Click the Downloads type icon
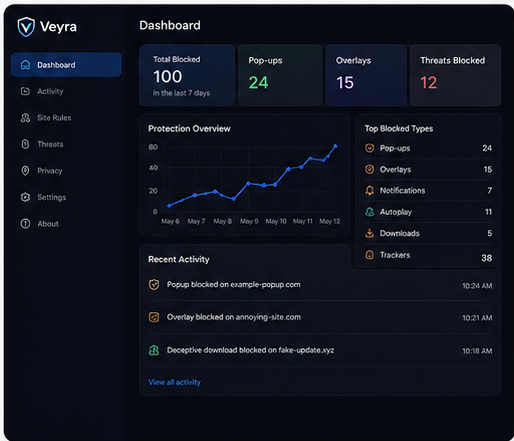 pyautogui.click(x=369, y=233)
